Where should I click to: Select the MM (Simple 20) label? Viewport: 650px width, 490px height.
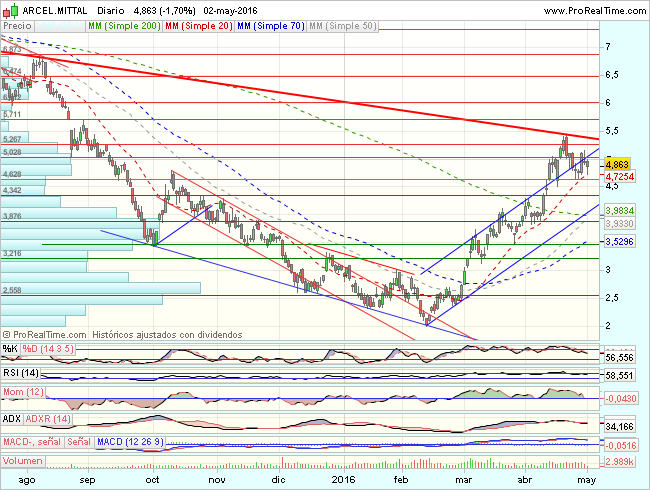(199, 26)
